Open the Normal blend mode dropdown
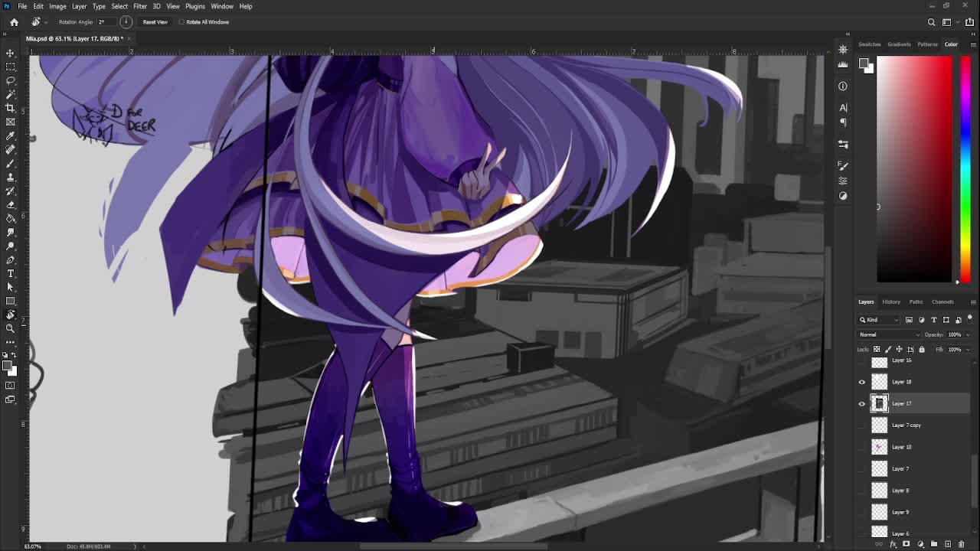Screen dimensions: 980x551 click(x=889, y=334)
